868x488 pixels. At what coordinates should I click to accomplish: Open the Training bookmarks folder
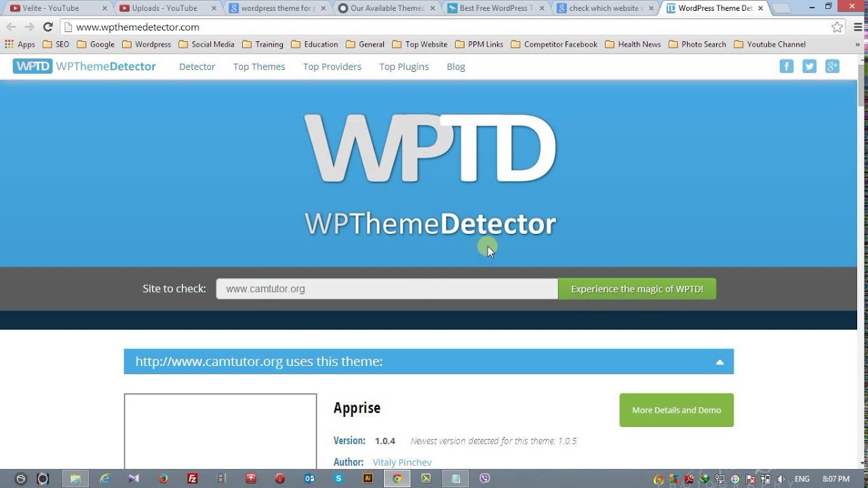[x=263, y=44]
